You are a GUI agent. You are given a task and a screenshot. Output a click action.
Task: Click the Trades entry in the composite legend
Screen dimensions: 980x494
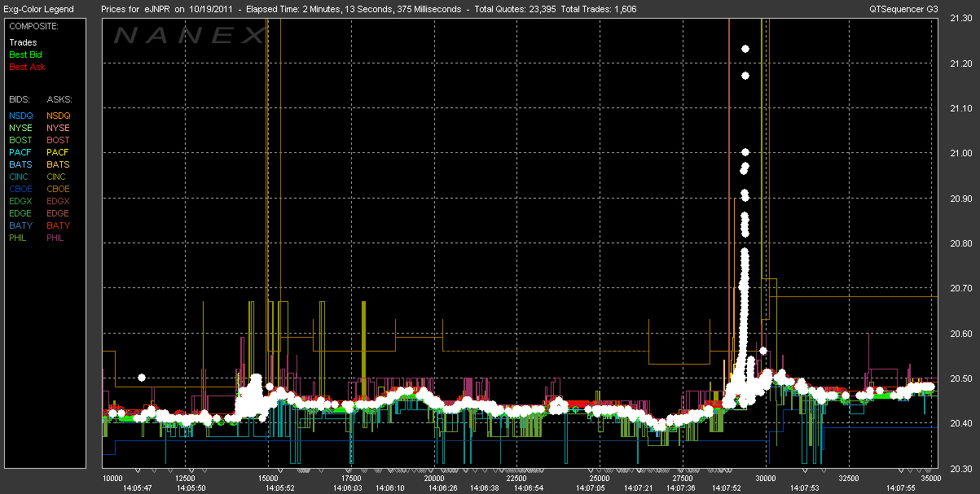point(22,42)
